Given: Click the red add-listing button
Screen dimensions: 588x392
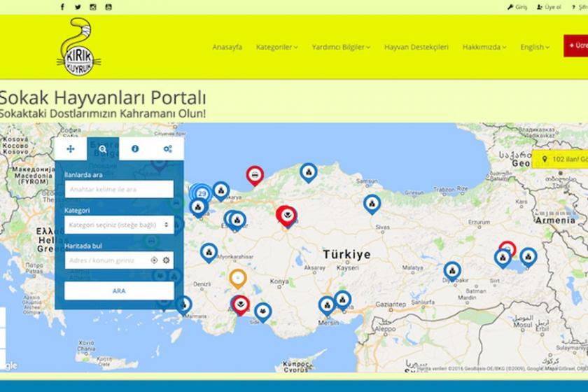Looking at the screenshot, I should [575, 45].
